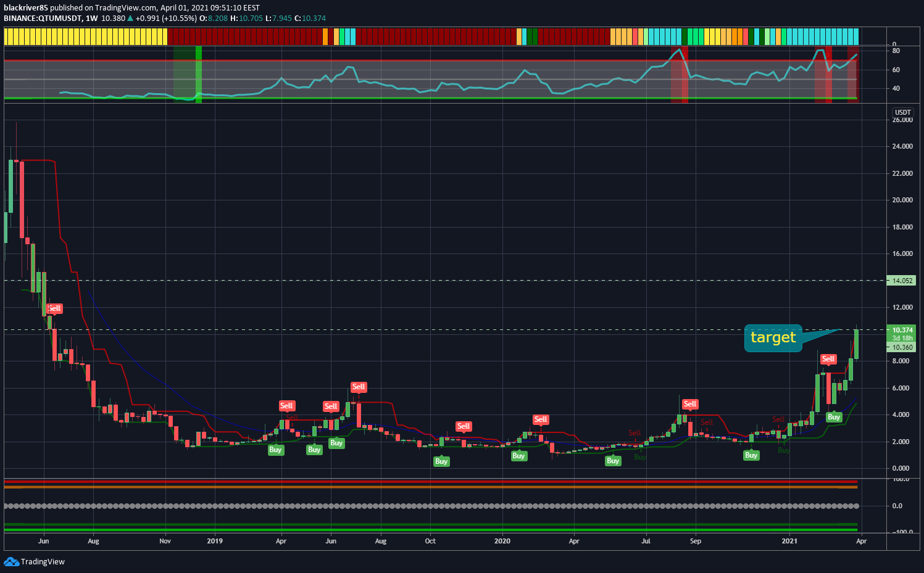Click the Buy marker from May 2020
The image size is (924, 573).
[613, 461]
